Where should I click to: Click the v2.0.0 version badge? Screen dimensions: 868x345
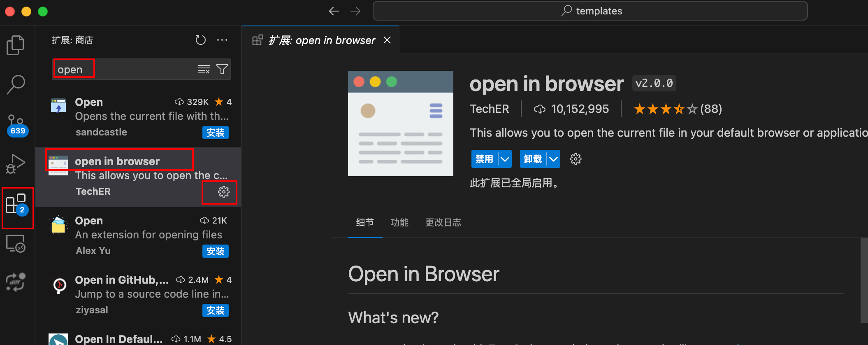(654, 84)
